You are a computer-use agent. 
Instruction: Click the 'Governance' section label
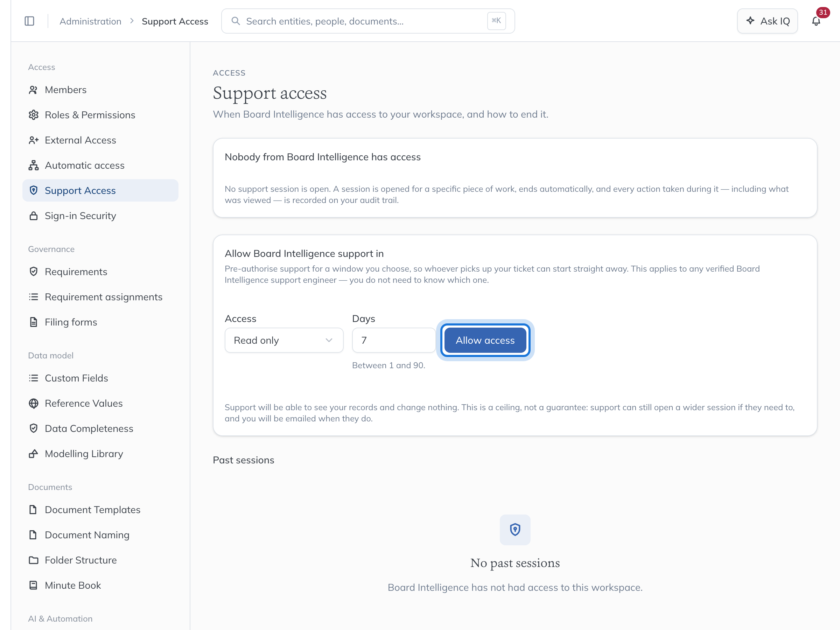[x=51, y=249]
